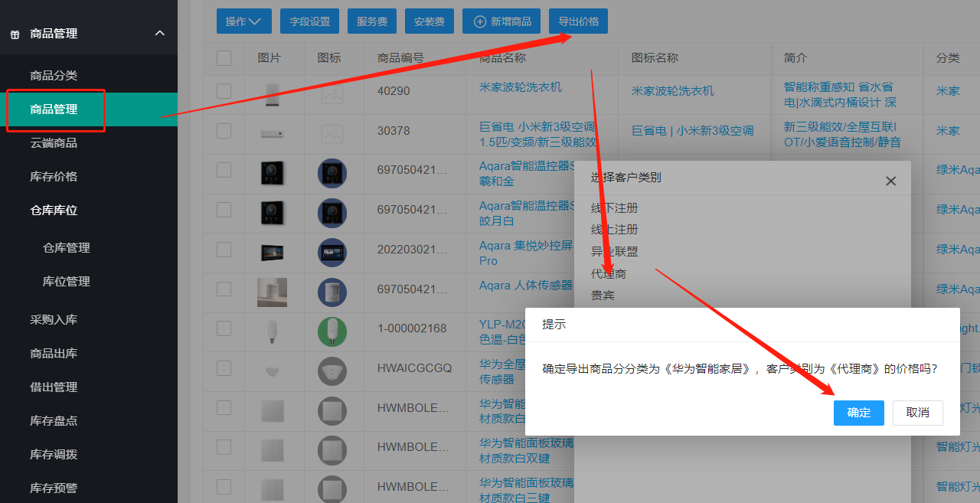
Task: Click bulb thumbnail in row 1-000002168
Action: [272, 332]
